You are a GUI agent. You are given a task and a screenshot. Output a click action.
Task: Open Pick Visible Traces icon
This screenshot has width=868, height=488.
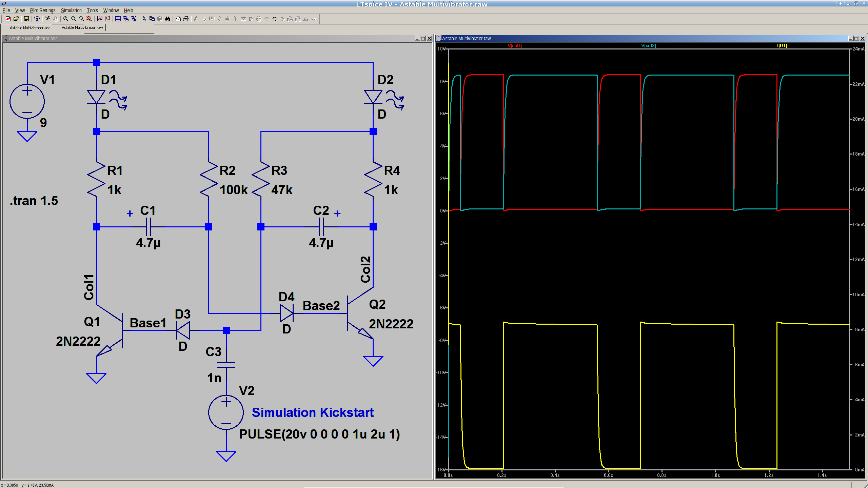(100, 19)
